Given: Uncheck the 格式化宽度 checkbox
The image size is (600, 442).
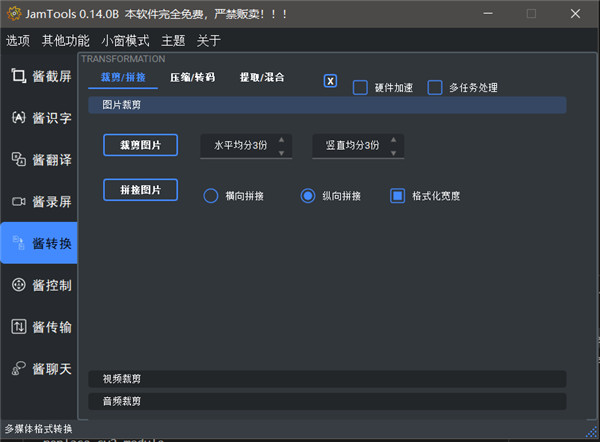Looking at the screenshot, I should pos(397,196).
